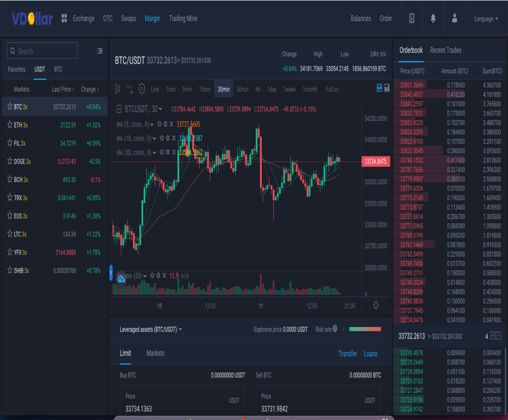Sort markets by Last Price

[x=63, y=89]
